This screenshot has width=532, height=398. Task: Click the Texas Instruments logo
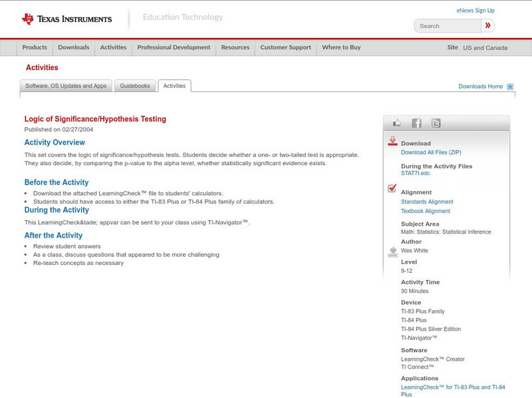click(x=66, y=19)
